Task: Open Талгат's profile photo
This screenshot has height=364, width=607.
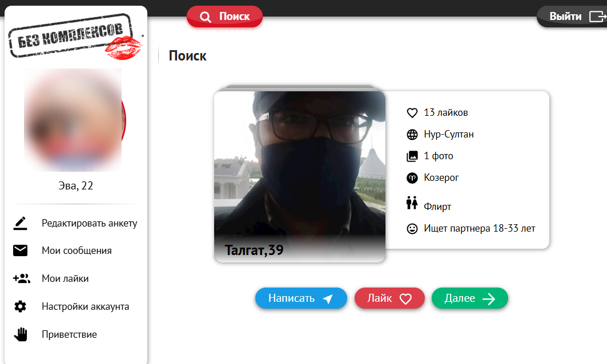Action: pos(299,171)
